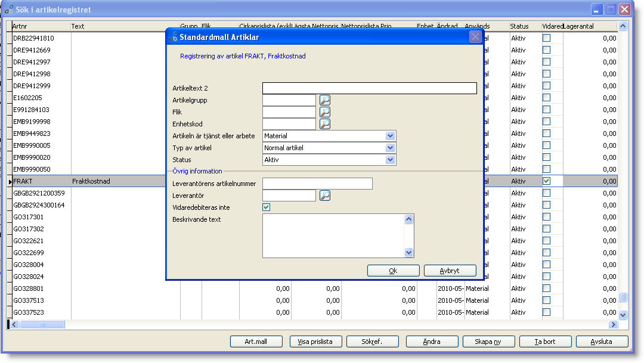Click the Avsluta button

(x=602, y=341)
